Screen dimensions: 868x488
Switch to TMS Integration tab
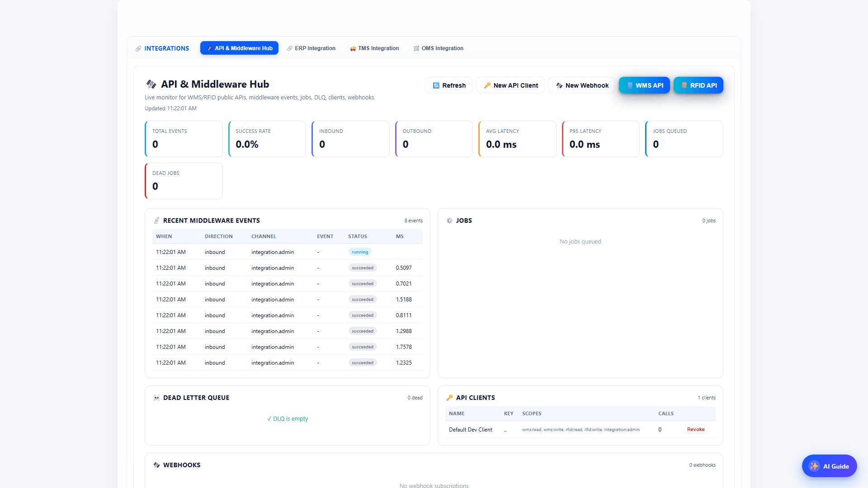pyautogui.click(x=374, y=48)
